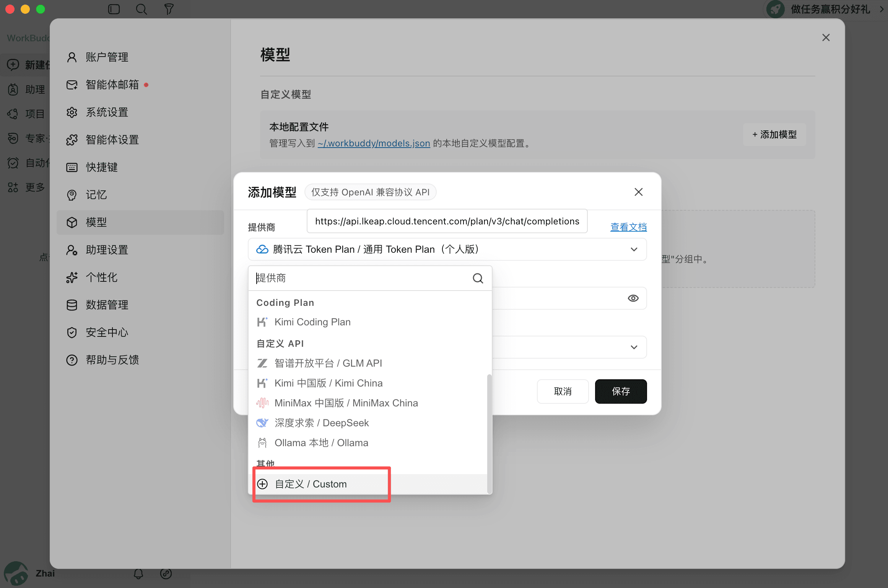Click the 取消 cancel button
Screen dimensions: 888x588
point(563,391)
